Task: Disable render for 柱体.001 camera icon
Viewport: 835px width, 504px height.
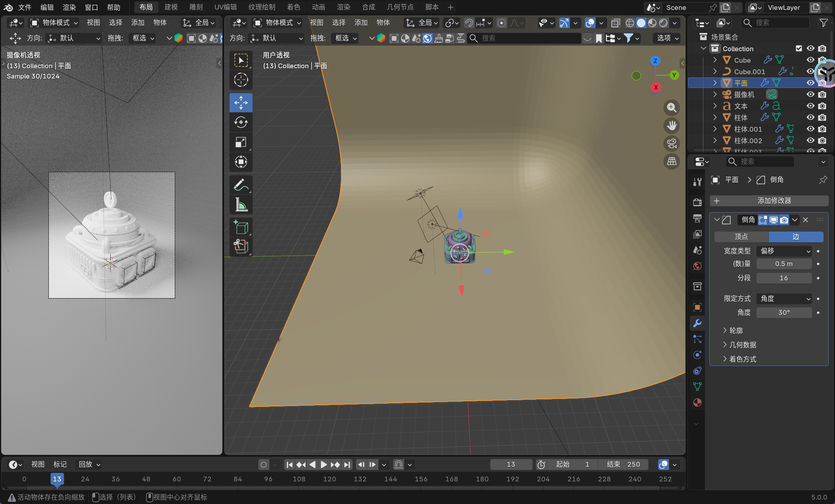Action: click(822, 129)
